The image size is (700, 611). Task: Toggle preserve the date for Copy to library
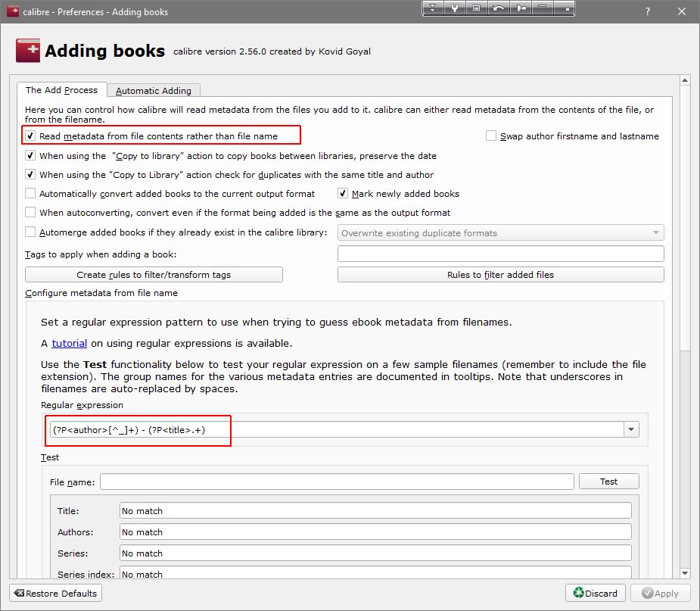pyautogui.click(x=30, y=155)
